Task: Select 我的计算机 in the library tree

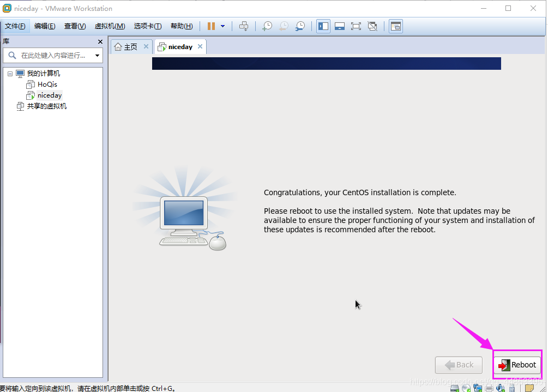Action: click(43, 74)
